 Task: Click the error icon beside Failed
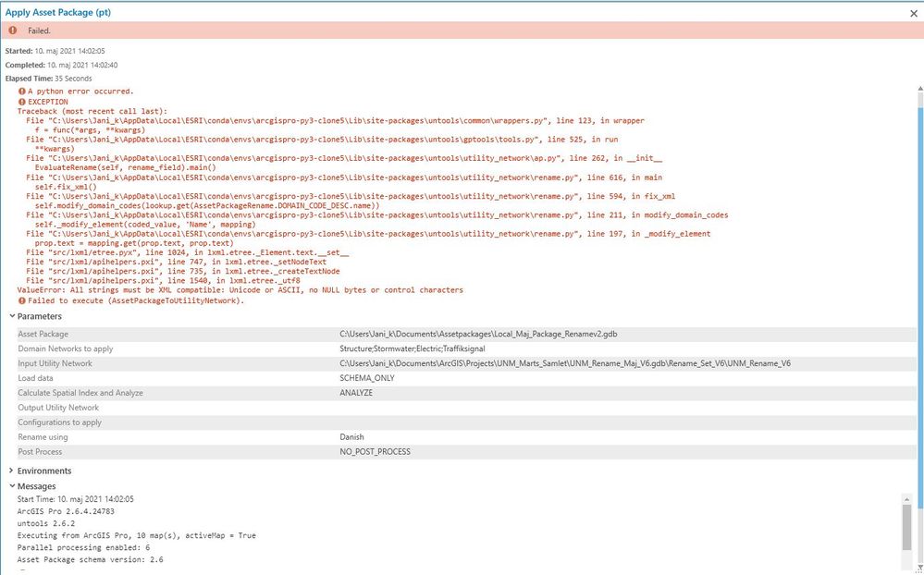[12, 31]
